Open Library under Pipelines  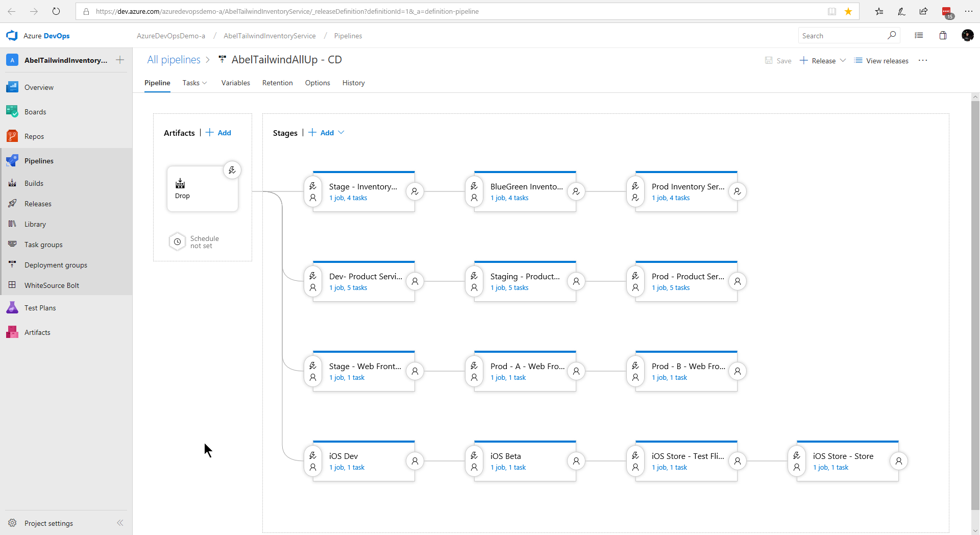(x=35, y=224)
